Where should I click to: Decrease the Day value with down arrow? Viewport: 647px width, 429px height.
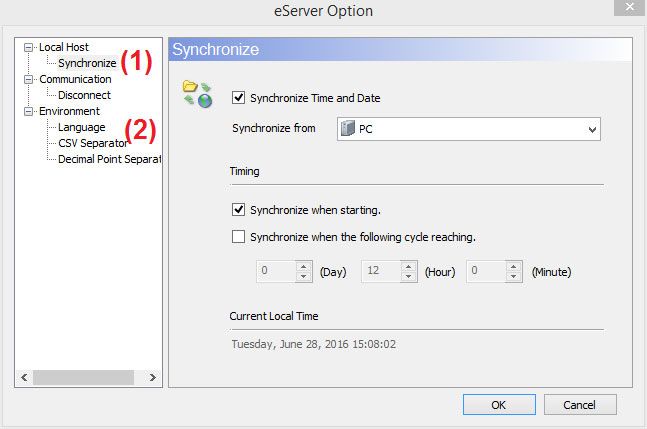(x=304, y=276)
